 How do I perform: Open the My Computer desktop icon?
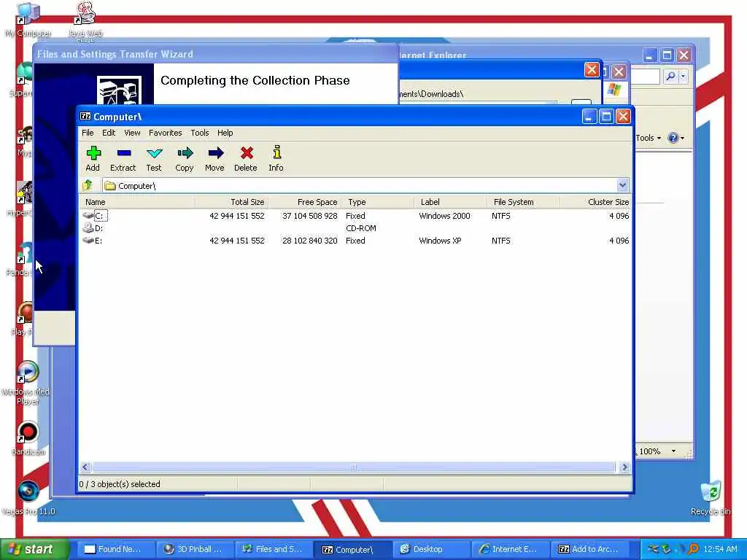(x=28, y=15)
